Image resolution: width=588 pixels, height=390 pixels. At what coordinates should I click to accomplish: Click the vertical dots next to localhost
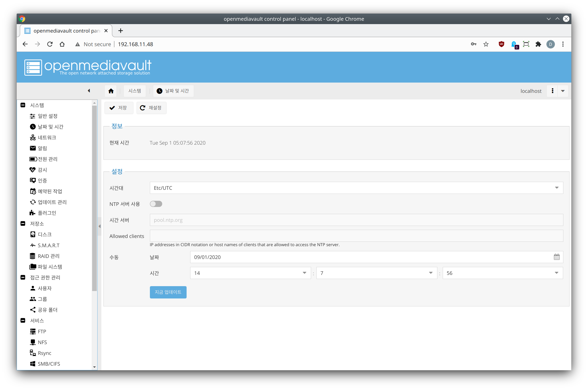(552, 91)
